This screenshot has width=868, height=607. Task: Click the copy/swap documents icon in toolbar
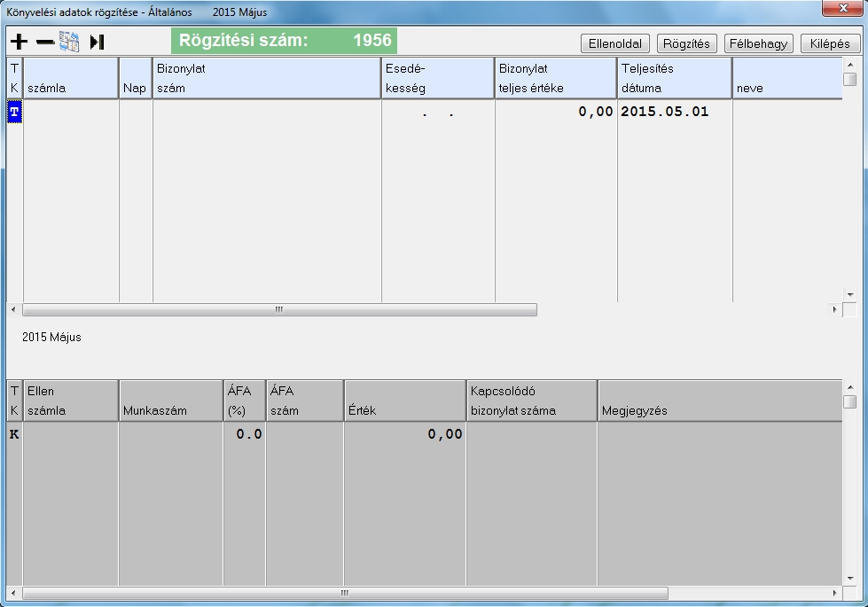click(x=69, y=42)
